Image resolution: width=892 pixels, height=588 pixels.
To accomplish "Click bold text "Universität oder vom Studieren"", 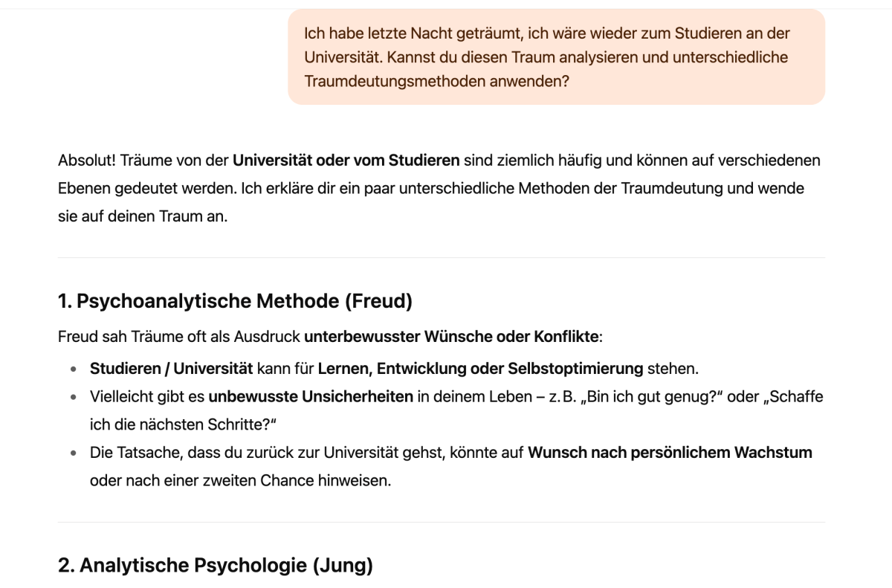I will pos(346,160).
